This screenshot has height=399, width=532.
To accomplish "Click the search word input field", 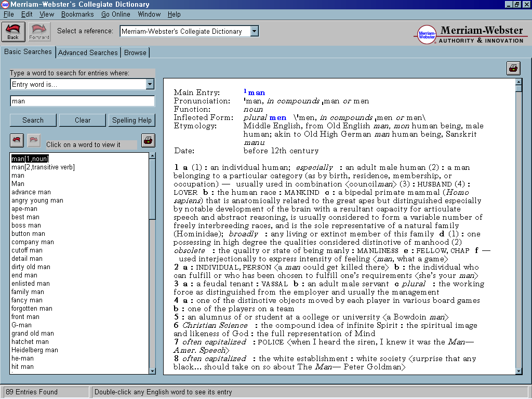I will 82,101.
